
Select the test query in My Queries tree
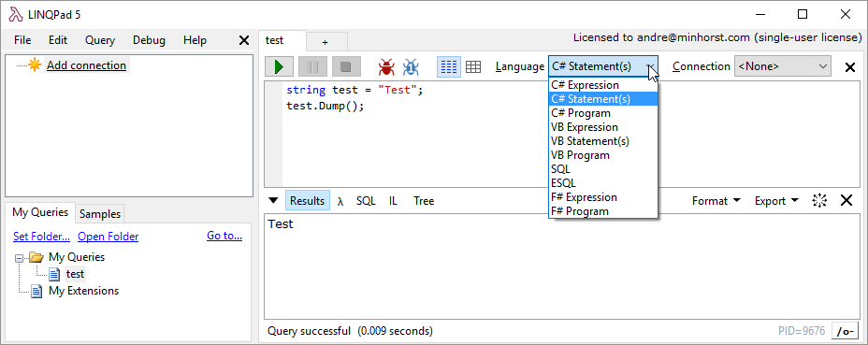[75, 274]
